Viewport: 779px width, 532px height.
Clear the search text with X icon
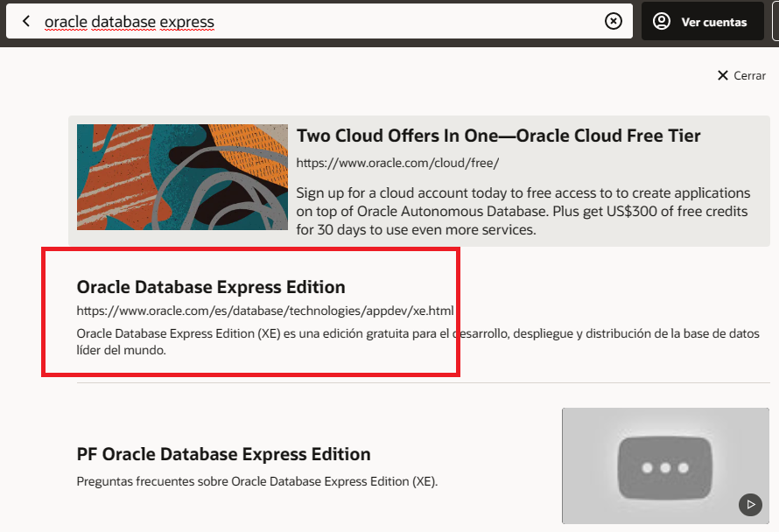(613, 21)
